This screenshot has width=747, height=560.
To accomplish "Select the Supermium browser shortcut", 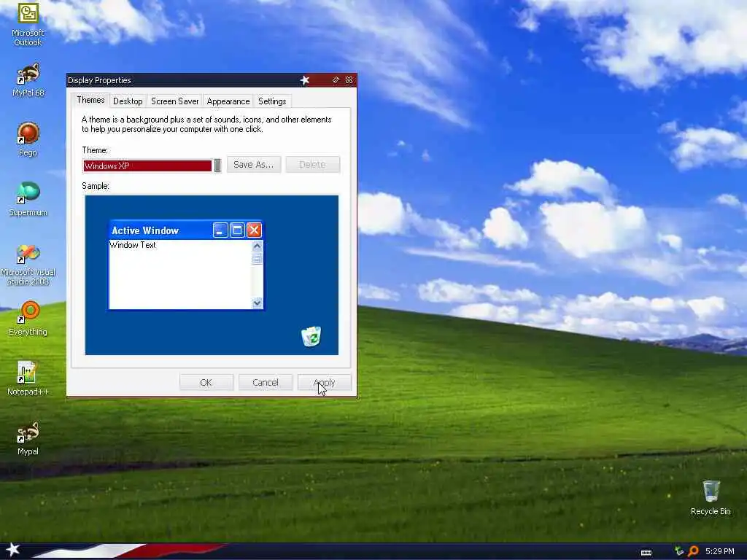I will point(28,199).
